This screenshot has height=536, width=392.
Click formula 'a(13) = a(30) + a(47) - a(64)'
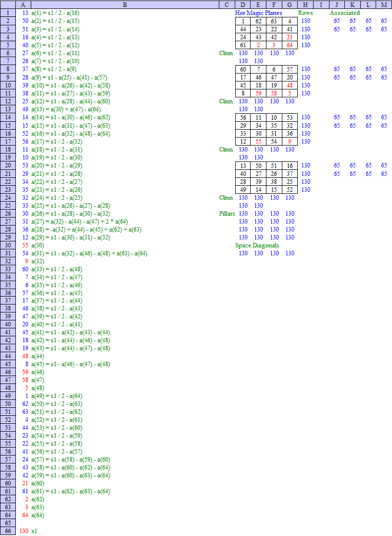(66, 109)
